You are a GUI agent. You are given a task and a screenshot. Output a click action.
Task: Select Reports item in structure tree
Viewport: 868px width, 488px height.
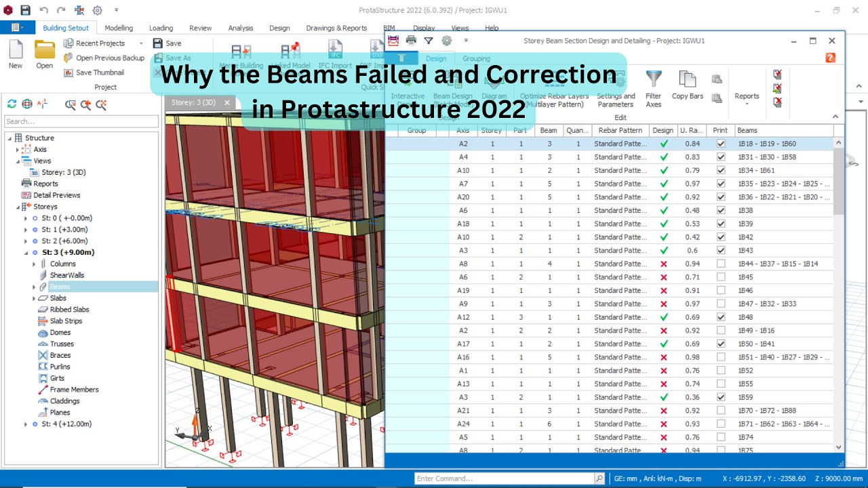(x=45, y=184)
